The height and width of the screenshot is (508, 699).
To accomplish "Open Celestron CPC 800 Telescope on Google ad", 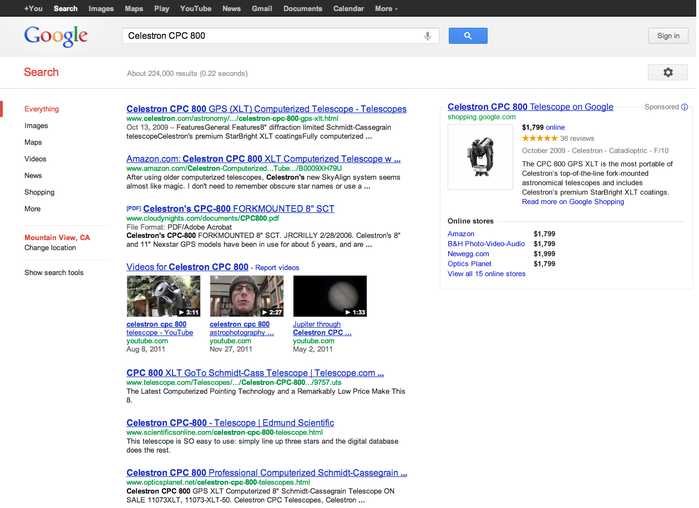I will click(530, 107).
